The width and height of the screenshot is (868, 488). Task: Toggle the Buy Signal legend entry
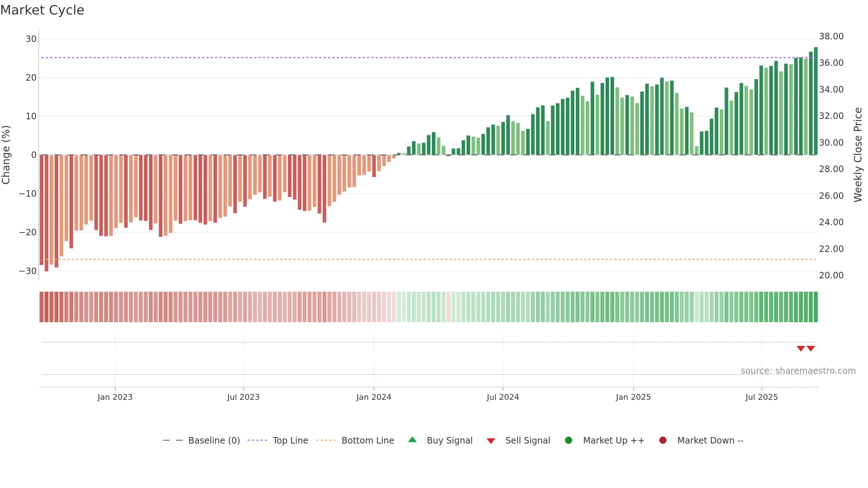[440, 440]
